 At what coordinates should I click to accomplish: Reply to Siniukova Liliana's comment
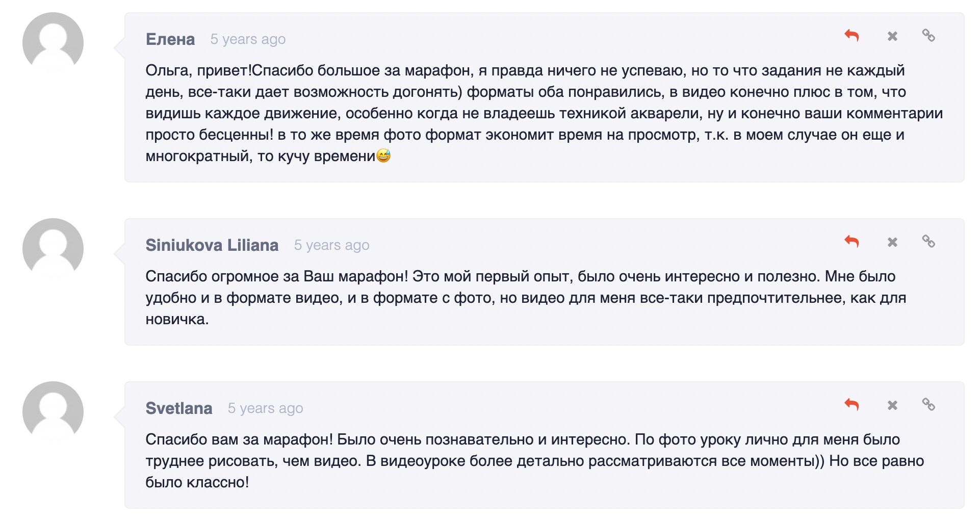click(852, 242)
